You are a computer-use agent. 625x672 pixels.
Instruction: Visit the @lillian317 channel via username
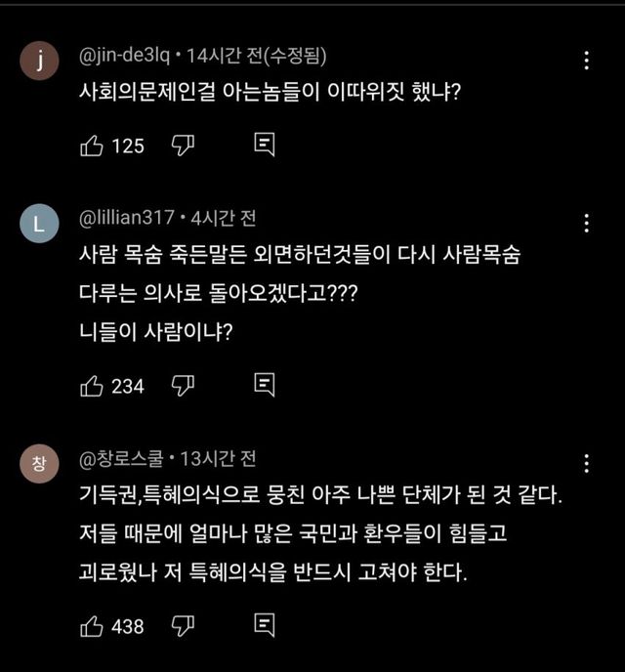[x=126, y=218]
